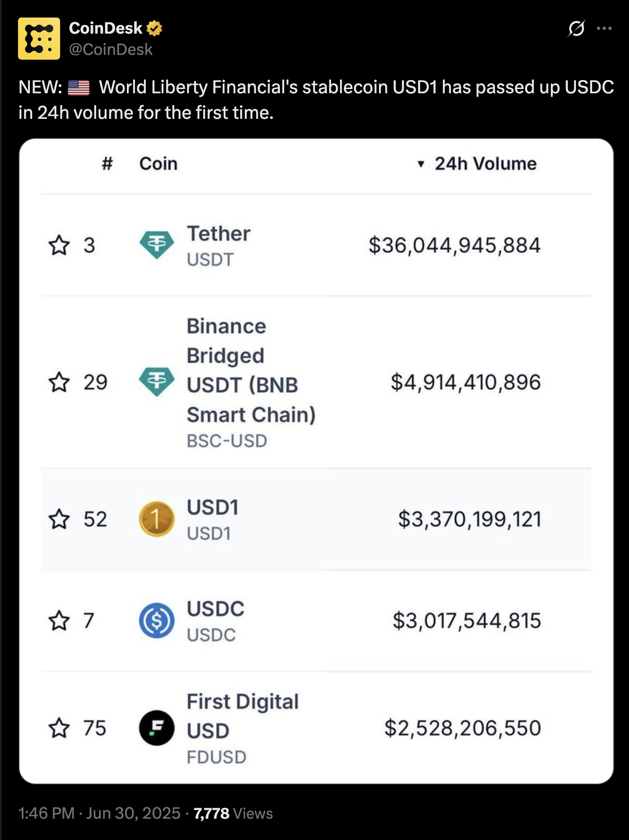Click the CoinDesk display name
Viewport: 629px width, 840px height.
click(x=106, y=28)
